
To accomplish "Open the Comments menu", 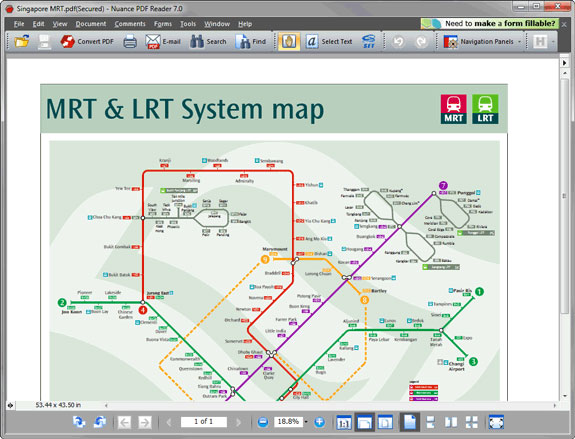I will click(130, 24).
